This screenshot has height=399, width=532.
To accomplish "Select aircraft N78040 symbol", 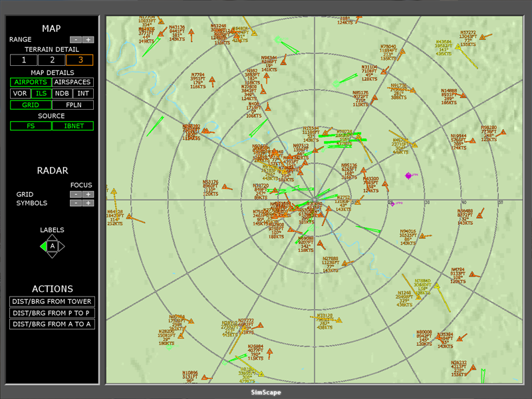I will [x=402, y=52].
